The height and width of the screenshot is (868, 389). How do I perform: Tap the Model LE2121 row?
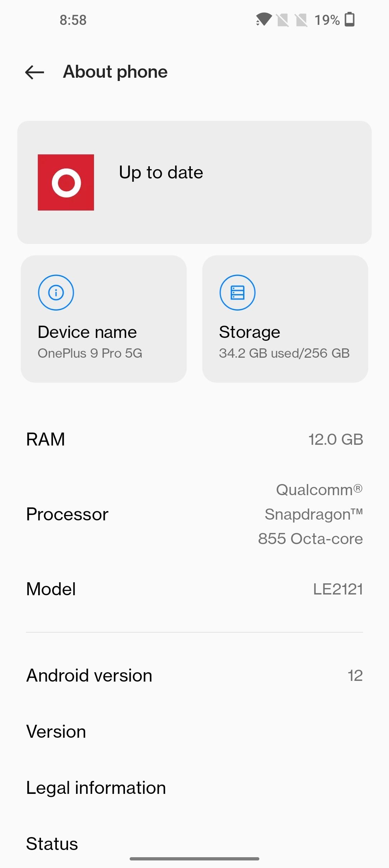tap(194, 589)
